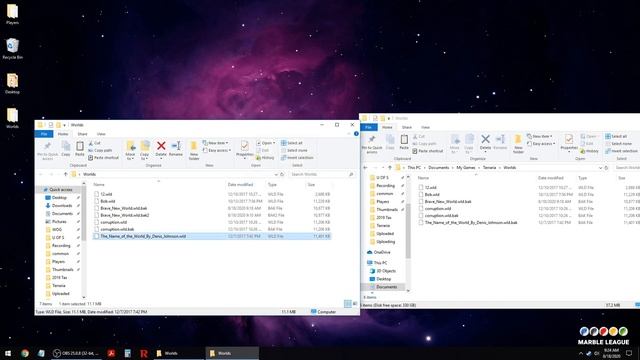Click Cut in the Quick access window ribbon
This screenshot has width=640, height=360.
tap(95, 143)
